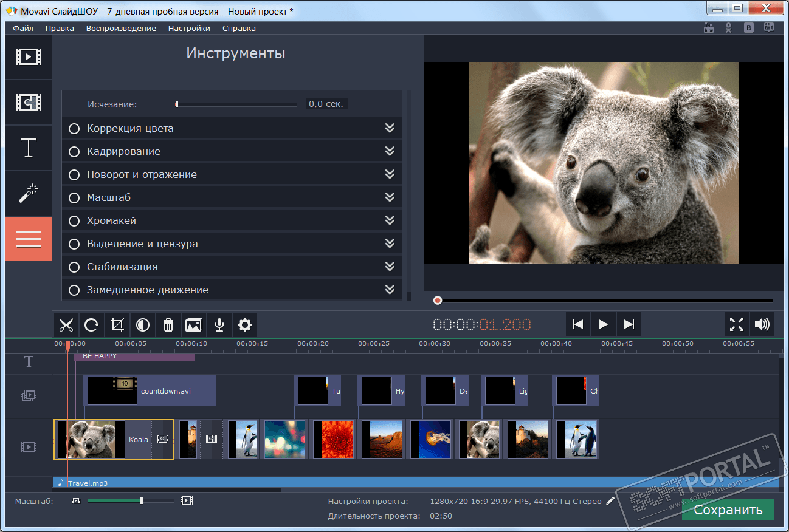Screen dimensions: 789x532
Task: Click the green Сохранить button
Action: coord(728,510)
